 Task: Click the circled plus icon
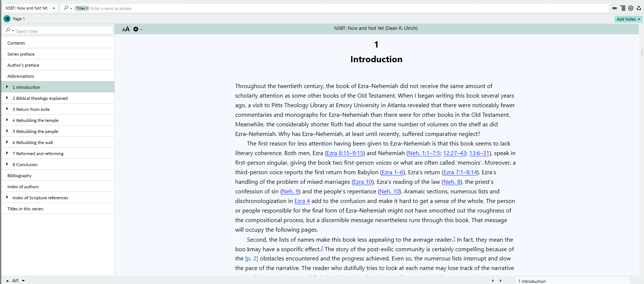tap(631, 8)
